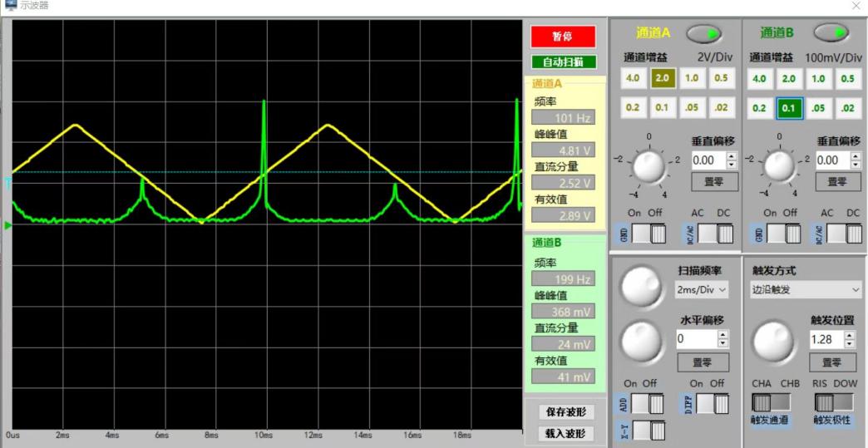The image size is (868, 448).
Task: Flip the X-Y mode switch
Action: pyautogui.click(x=649, y=431)
